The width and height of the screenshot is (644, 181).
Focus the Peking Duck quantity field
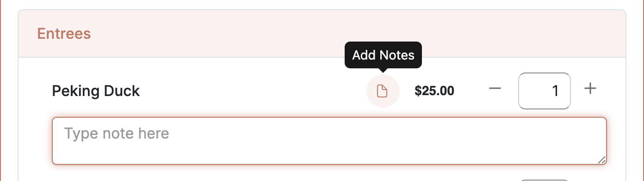[x=545, y=91]
